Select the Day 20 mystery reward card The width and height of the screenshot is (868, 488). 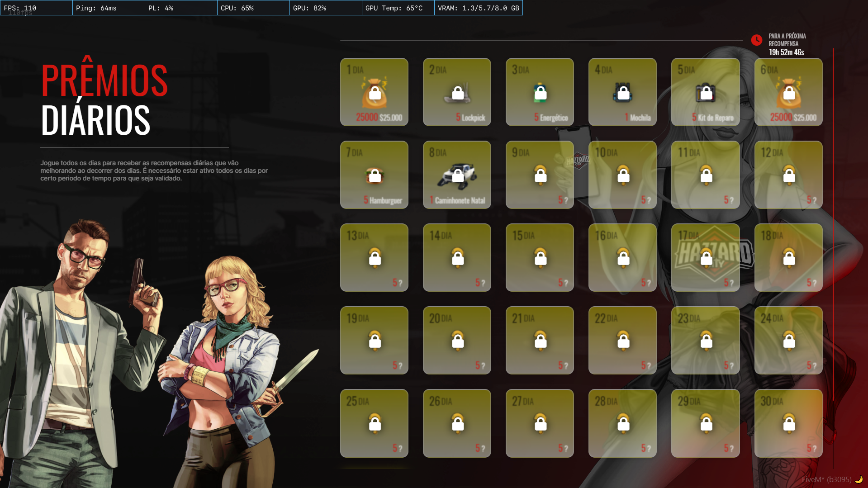457,341
